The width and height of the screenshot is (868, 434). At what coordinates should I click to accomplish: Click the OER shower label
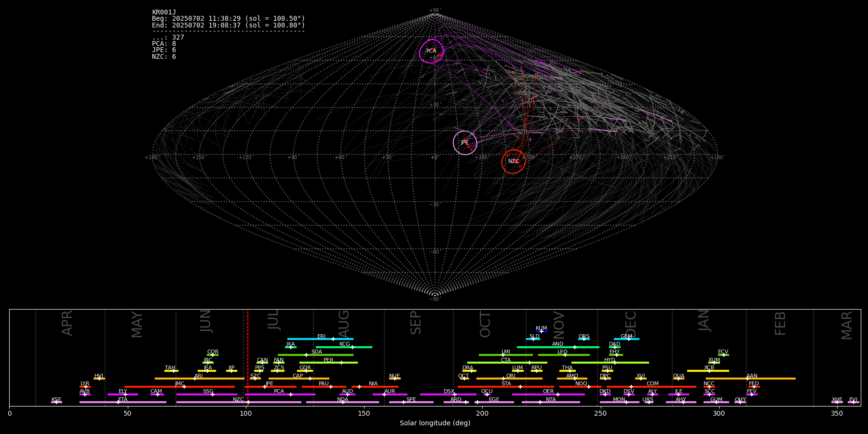point(548,392)
